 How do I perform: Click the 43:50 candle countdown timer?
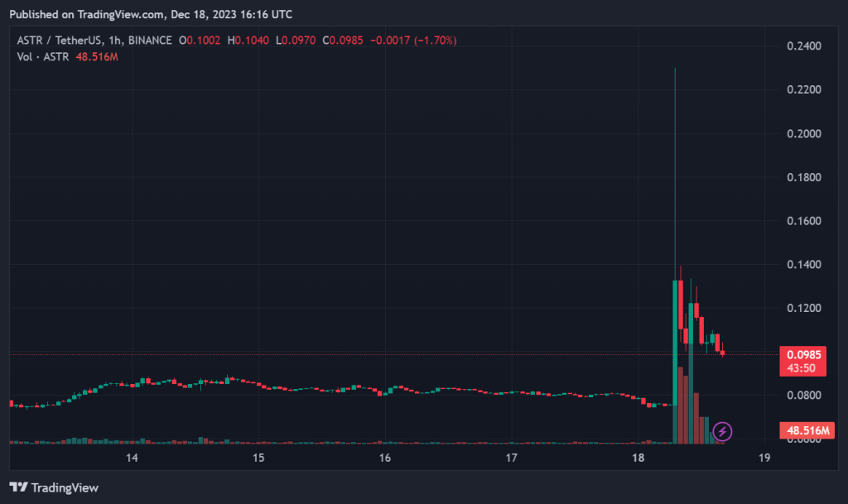coord(800,368)
